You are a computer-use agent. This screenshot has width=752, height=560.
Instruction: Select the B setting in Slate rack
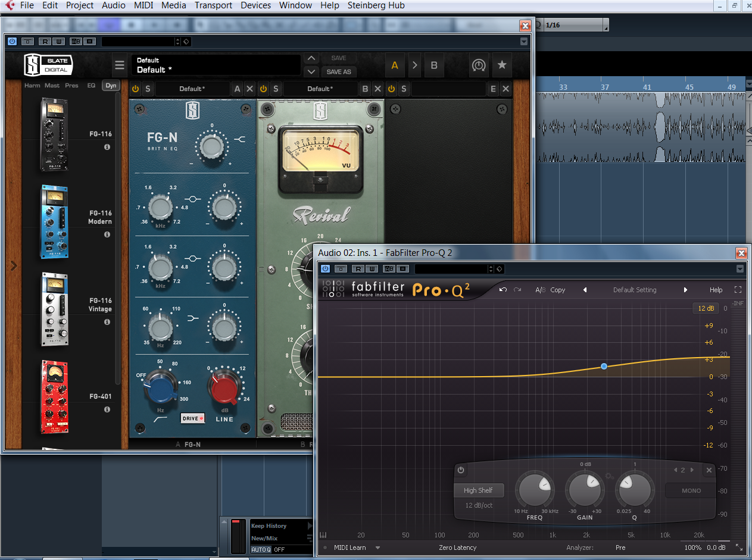pos(434,65)
